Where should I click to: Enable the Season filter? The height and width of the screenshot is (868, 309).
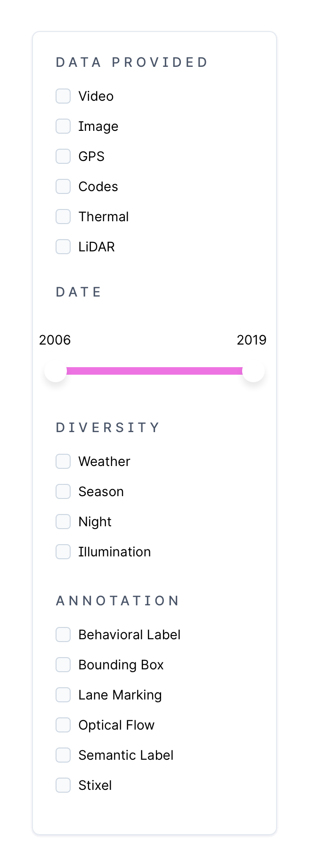pyautogui.click(x=63, y=491)
